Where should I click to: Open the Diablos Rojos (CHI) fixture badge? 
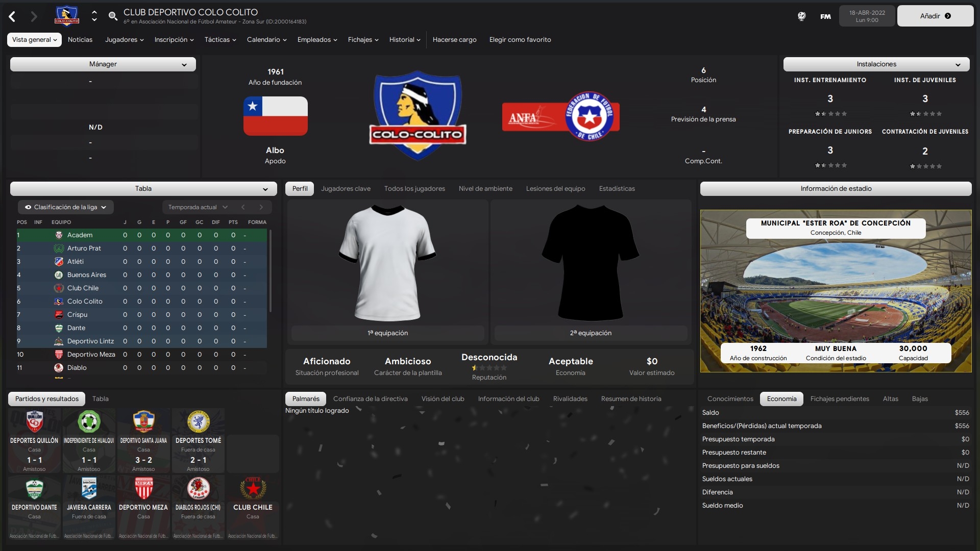[198, 489]
